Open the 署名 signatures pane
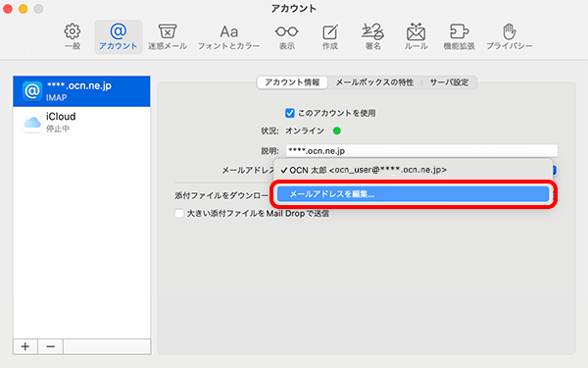588x368 pixels. 372,37
